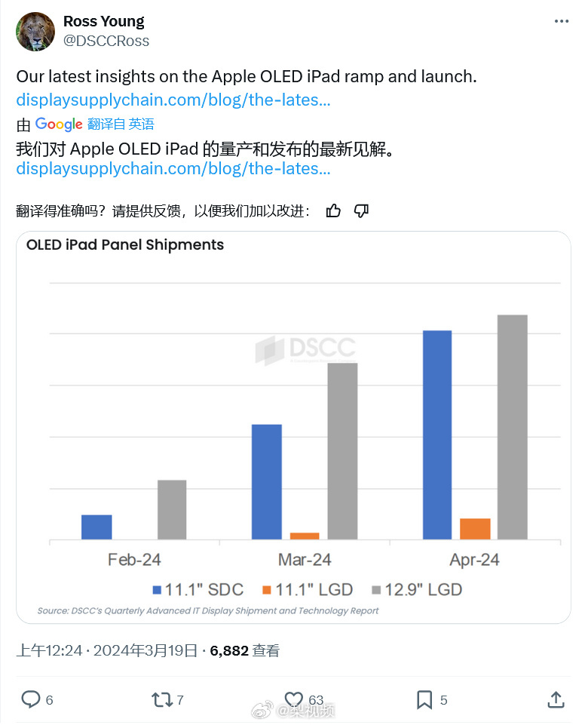
Task: Click the Google translated-from-English label
Action: pos(94,124)
